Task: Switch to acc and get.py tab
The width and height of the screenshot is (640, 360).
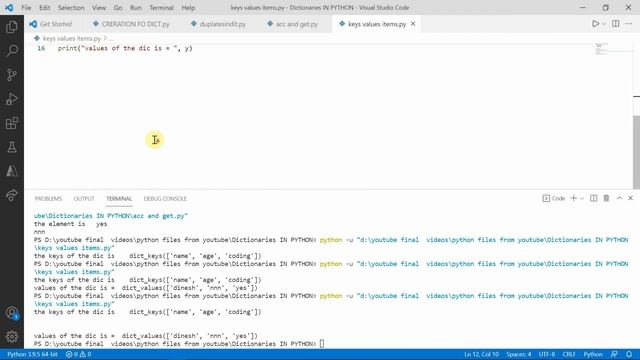Action: pyautogui.click(x=292, y=24)
